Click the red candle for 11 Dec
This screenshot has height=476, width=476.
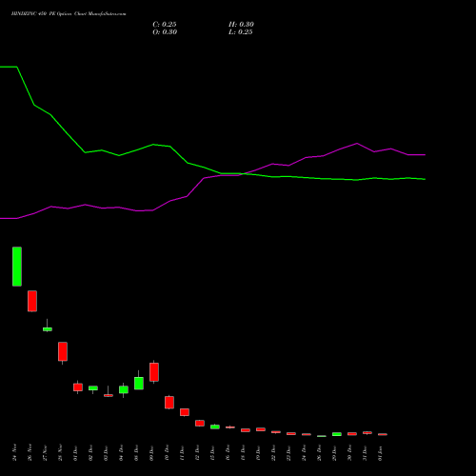point(185,412)
